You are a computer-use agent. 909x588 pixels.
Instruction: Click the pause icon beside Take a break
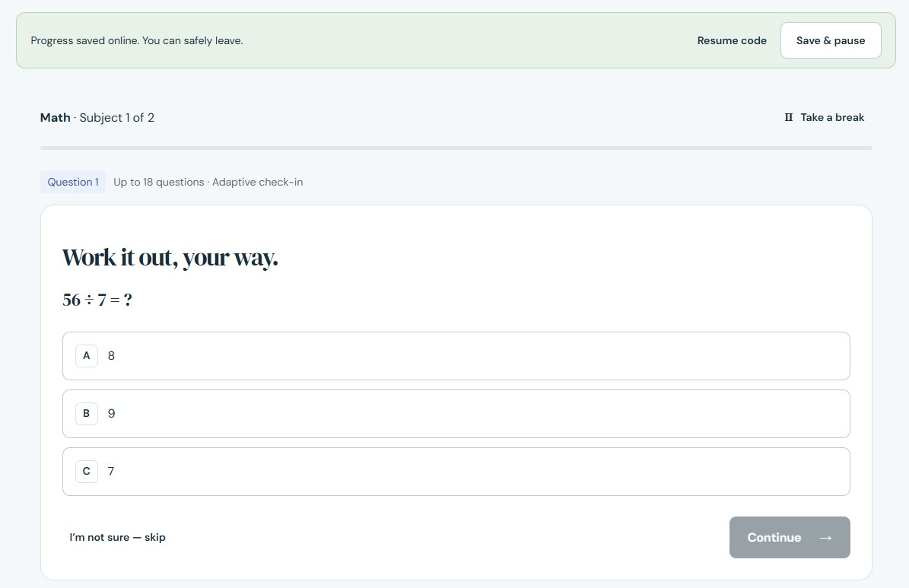(x=788, y=117)
